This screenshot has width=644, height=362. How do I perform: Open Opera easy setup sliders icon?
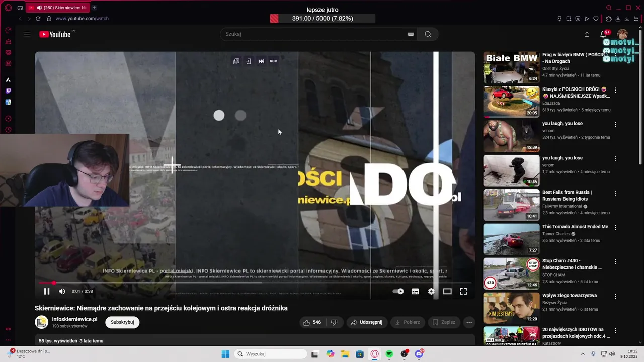click(636, 19)
